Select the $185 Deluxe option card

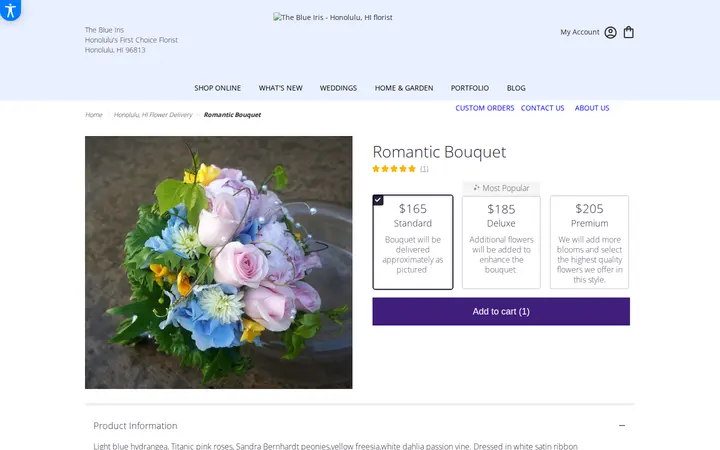(501, 242)
